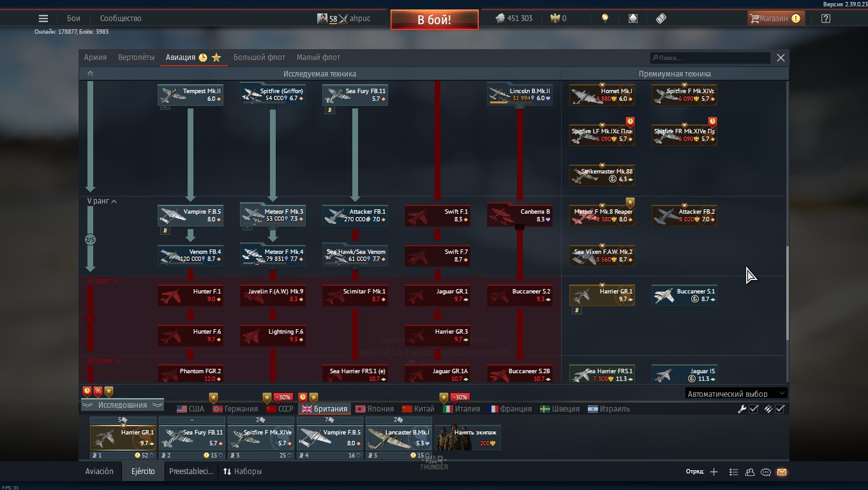Switch to the Малый флот tab

318,57
